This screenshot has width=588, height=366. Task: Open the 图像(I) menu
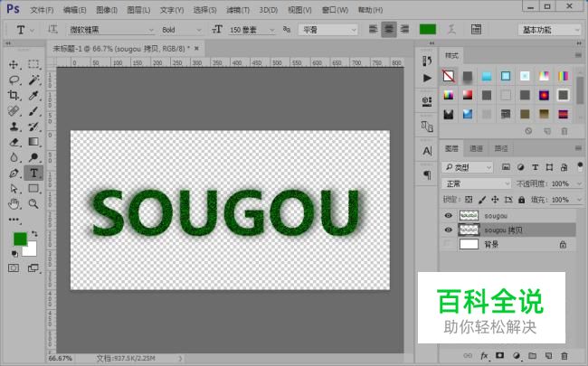click(x=107, y=10)
